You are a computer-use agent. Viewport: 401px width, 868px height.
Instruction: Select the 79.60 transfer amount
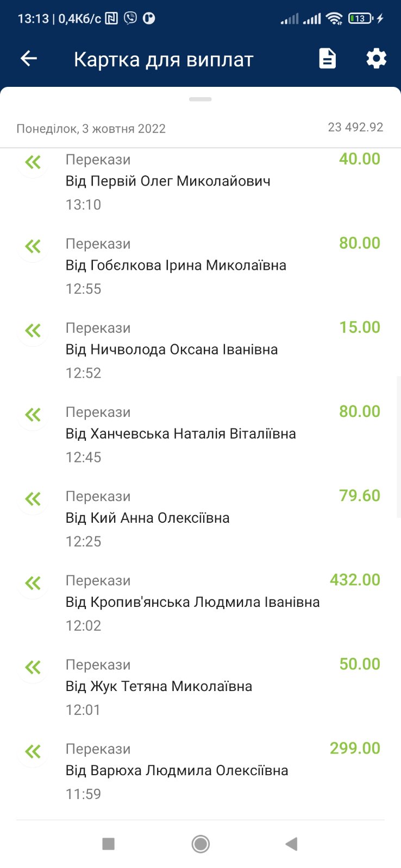359,496
